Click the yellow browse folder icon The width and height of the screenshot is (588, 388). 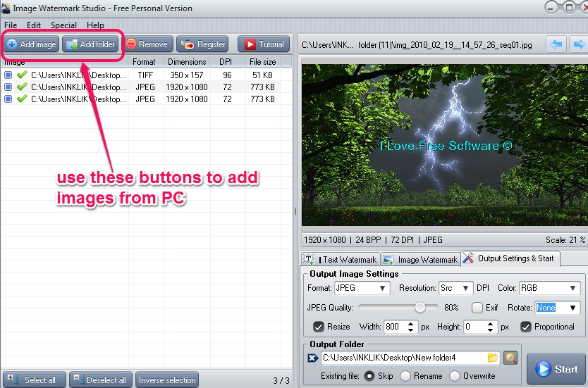click(x=493, y=358)
